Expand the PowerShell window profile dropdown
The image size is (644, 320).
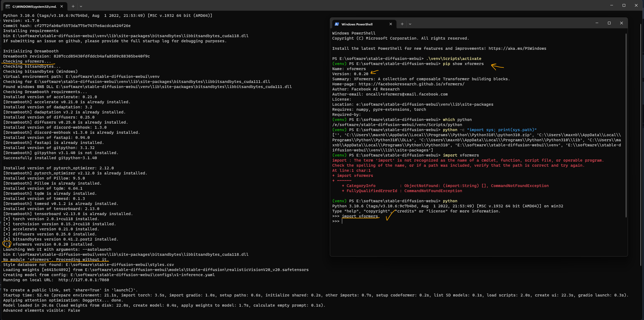click(x=410, y=24)
